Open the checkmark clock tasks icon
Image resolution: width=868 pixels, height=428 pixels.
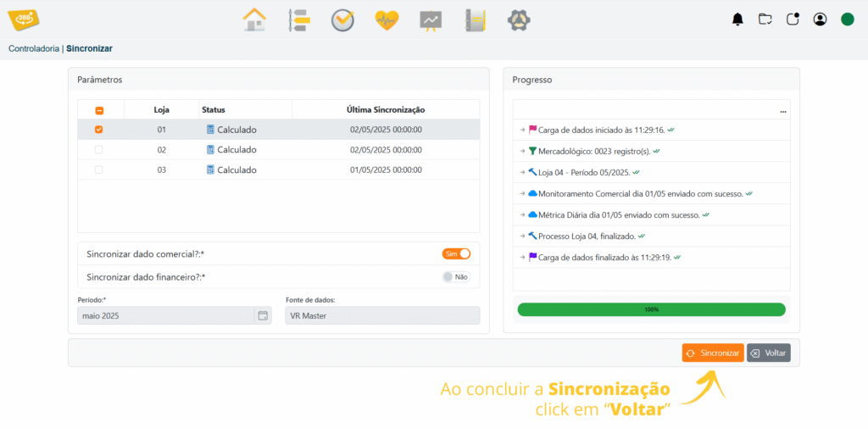tap(342, 20)
